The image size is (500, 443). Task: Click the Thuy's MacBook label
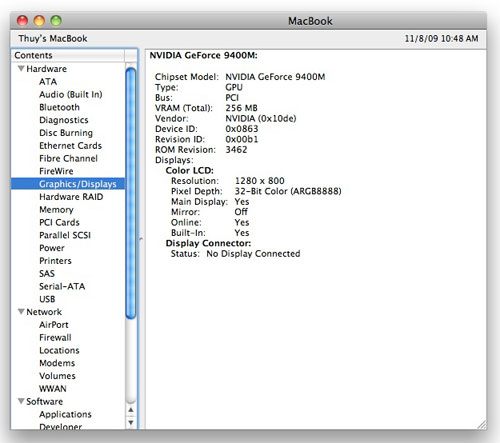[53, 38]
